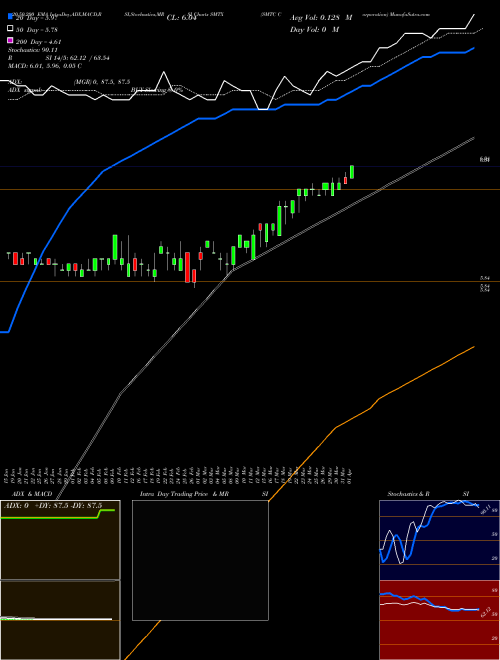Click the 'ADX & MACD' panel title

click(32, 494)
